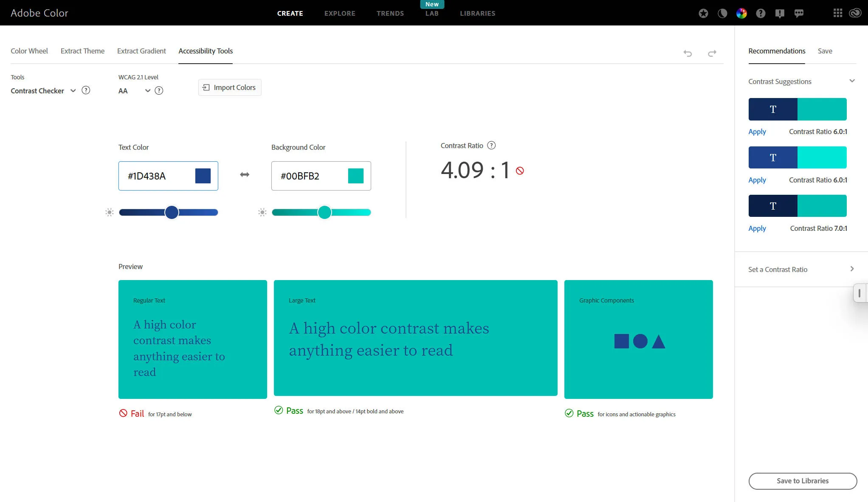Click the Adobe Color logo
Image resolution: width=868 pixels, height=502 pixels.
click(39, 13)
